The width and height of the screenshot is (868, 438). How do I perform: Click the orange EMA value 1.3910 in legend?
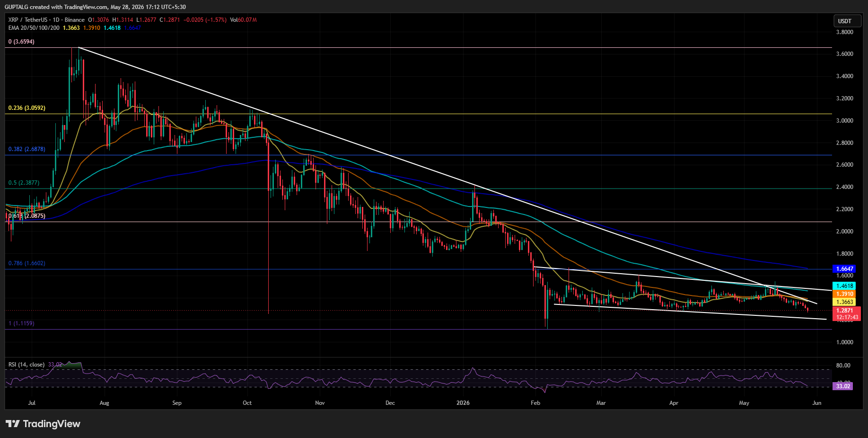tap(92, 28)
